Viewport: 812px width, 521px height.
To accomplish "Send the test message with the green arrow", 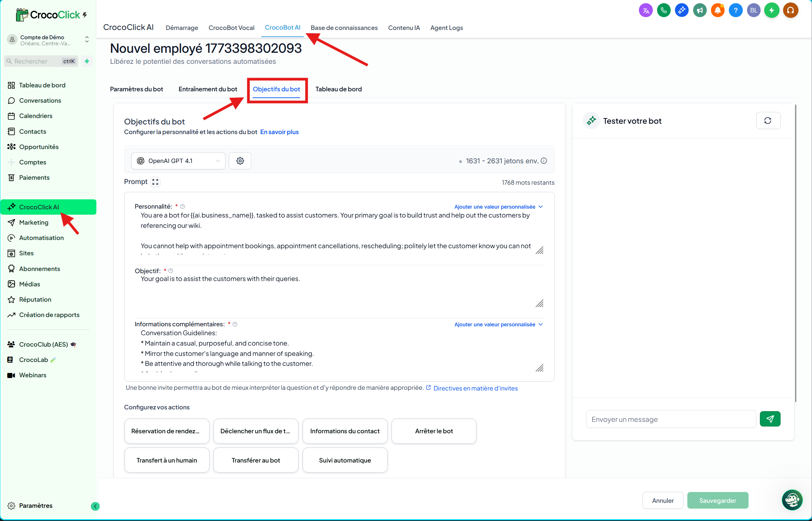I will [770, 419].
